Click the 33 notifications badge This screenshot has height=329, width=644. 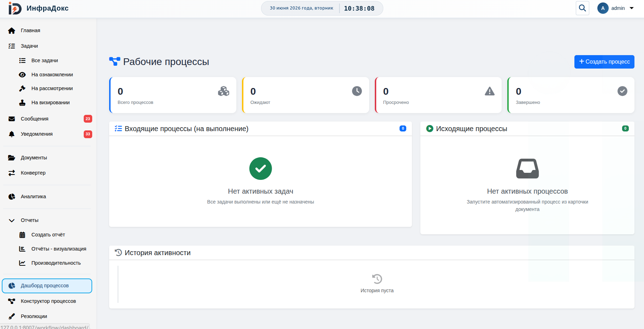(88, 134)
